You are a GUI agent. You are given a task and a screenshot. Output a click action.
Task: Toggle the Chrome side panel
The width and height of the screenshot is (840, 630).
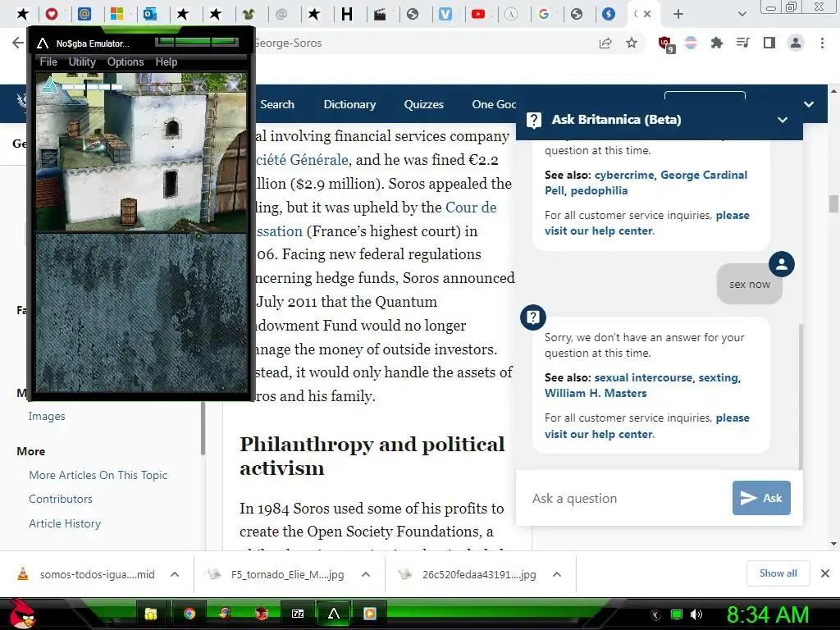pos(769,43)
